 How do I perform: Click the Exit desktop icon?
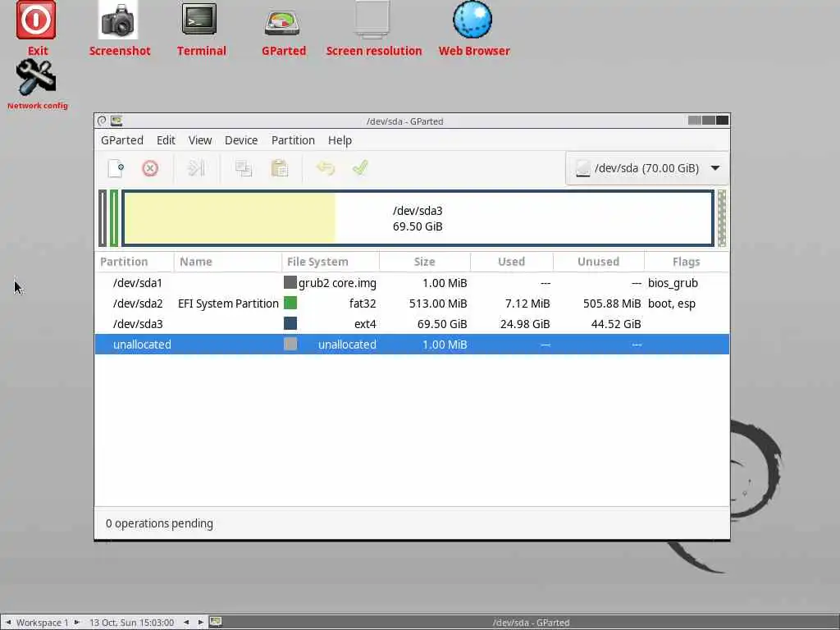pyautogui.click(x=36, y=21)
